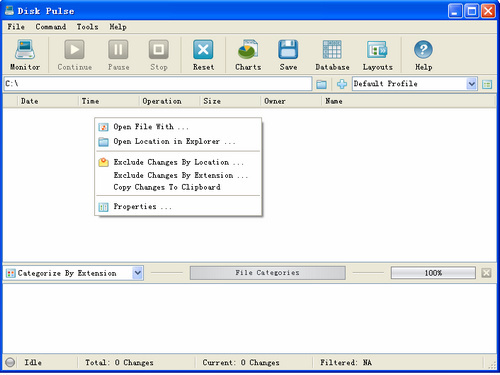Maximize the Disk Pulse window
Screen dimensions: 500x375
[x=472, y=11]
